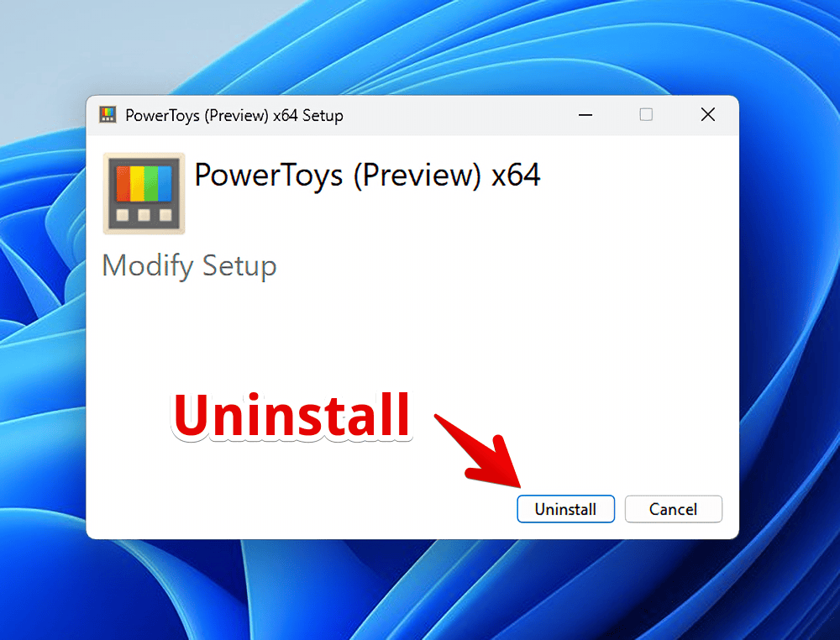Select the large PowerToys logo image
840x640 pixels.
click(144, 193)
